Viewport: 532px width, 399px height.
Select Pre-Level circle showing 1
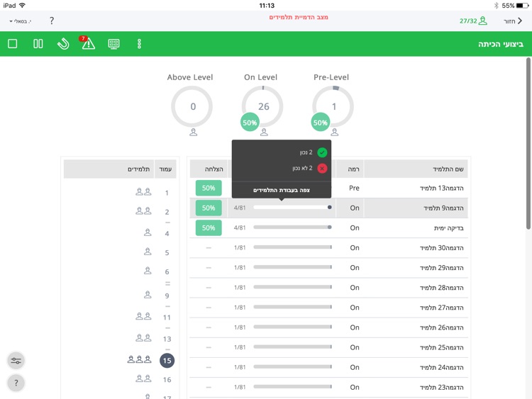(x=333, y=107)
